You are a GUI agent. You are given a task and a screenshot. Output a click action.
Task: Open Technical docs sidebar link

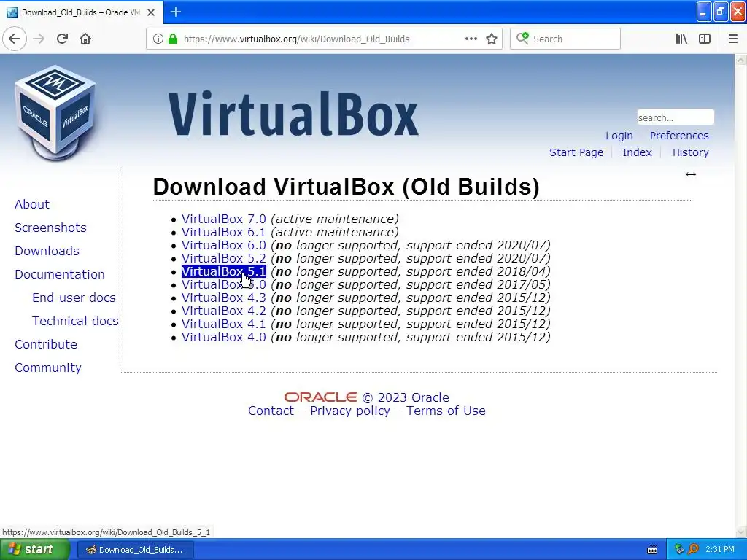click(x=75, y=321)
